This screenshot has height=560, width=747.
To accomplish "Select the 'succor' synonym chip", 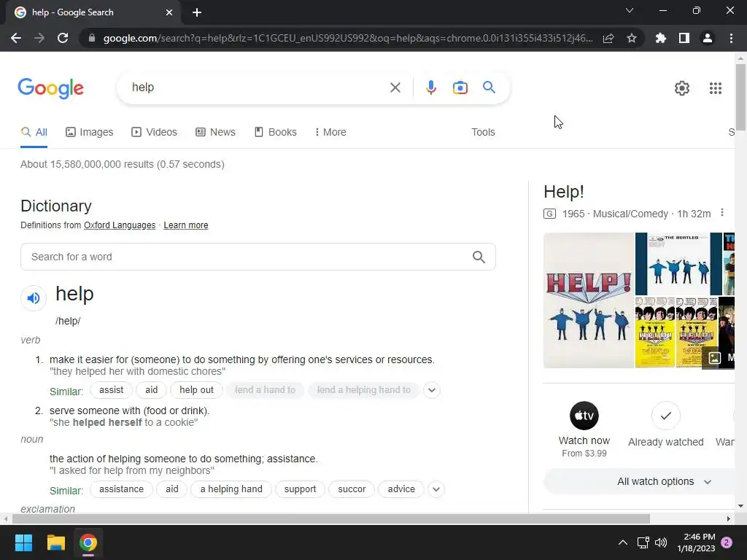I will pos(352,489).
